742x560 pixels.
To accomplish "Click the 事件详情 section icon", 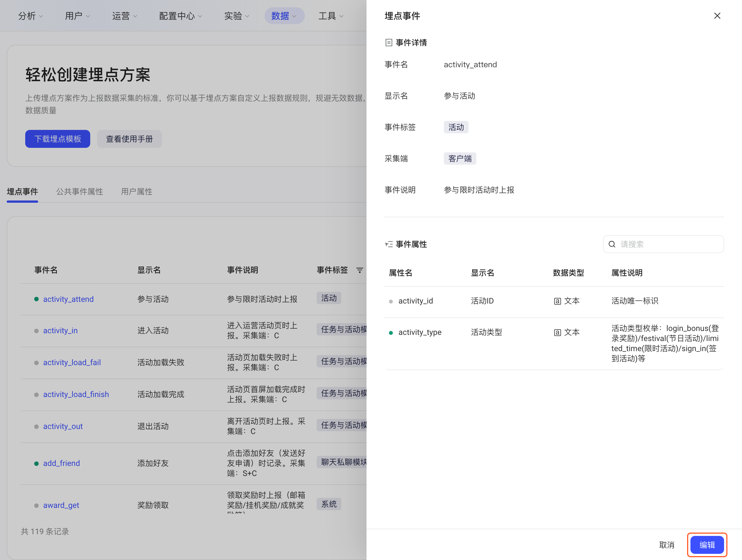I will [389, 43].
